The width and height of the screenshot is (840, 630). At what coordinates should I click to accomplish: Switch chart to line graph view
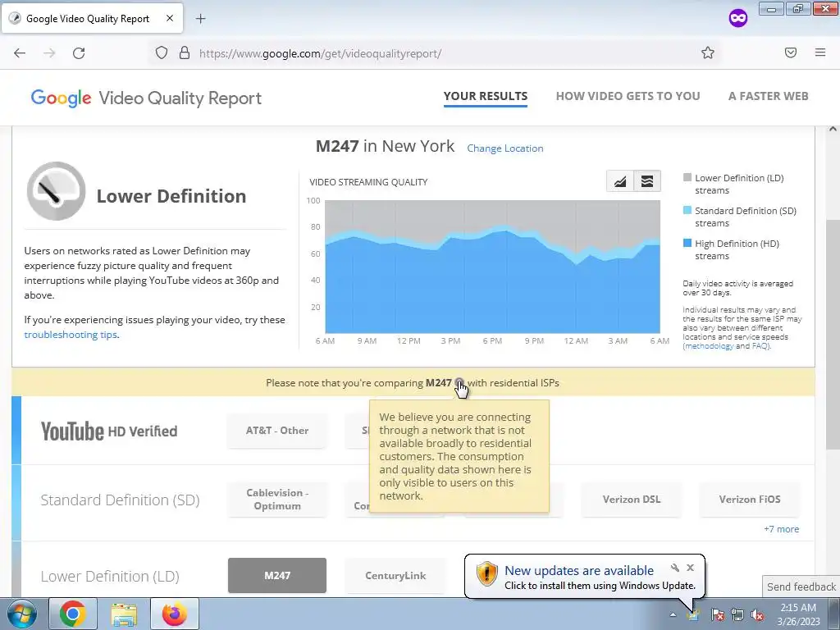coord(620,181)
